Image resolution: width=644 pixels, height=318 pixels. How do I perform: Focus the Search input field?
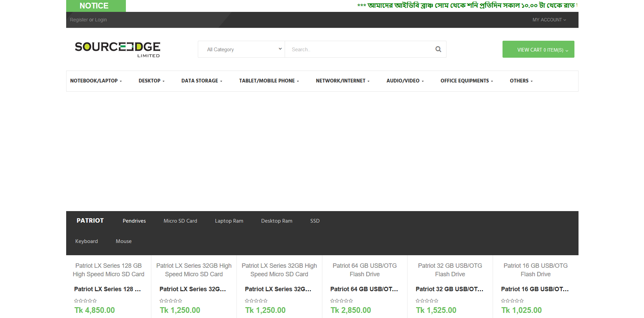[x=360, y=49]
